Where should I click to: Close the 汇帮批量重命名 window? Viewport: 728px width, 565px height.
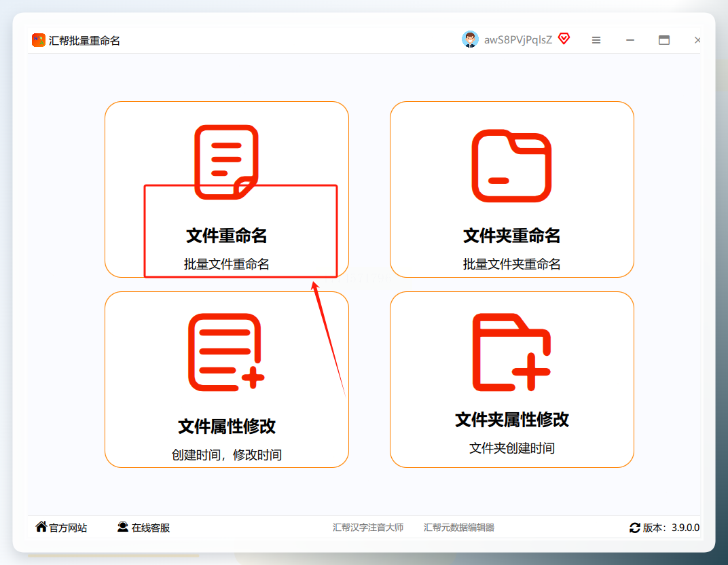pyautogui.click(x=697, y=40)
